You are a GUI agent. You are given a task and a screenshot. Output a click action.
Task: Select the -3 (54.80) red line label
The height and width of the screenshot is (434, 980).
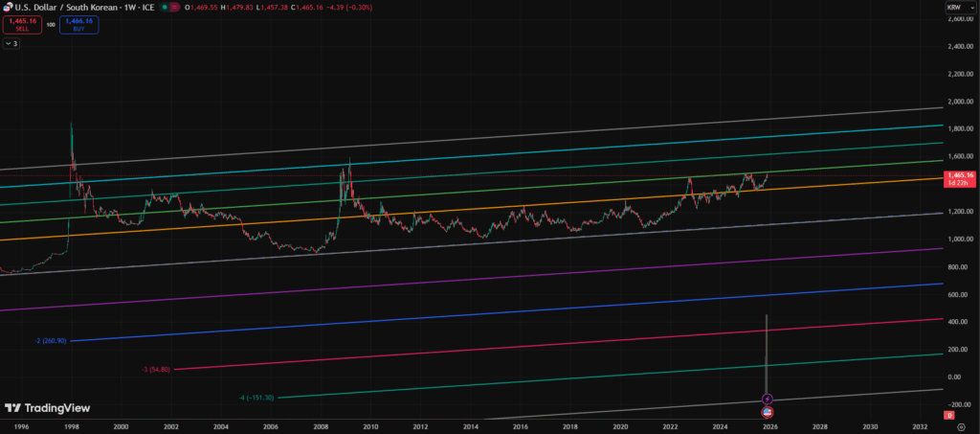pos(156,370)
